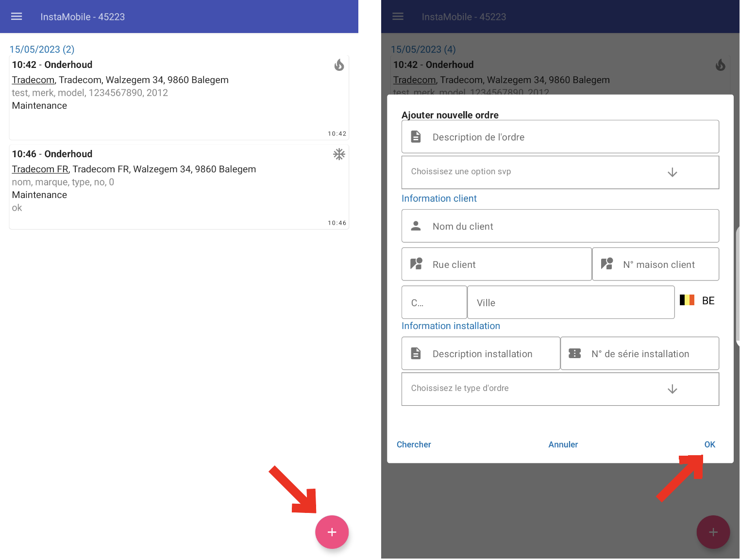
Task: Tap the pink plus add-order button
Action: point(332,532)
